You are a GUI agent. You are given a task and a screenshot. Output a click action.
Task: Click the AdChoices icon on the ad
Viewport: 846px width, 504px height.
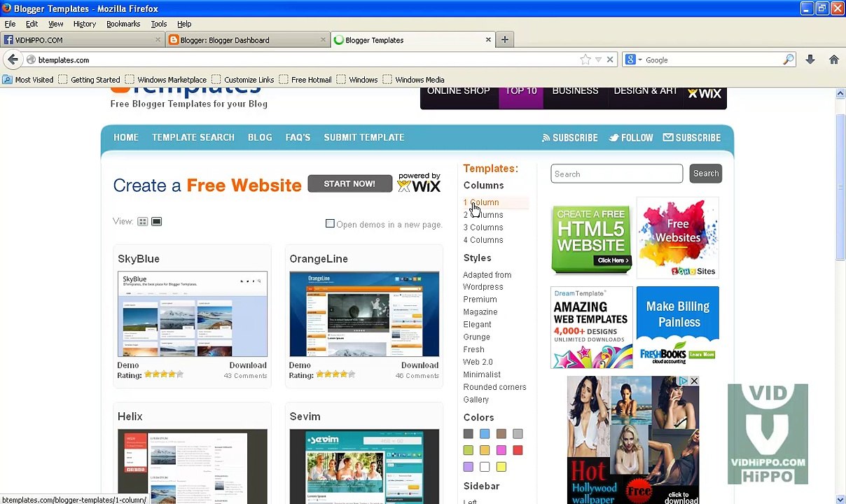pos(683,381)
